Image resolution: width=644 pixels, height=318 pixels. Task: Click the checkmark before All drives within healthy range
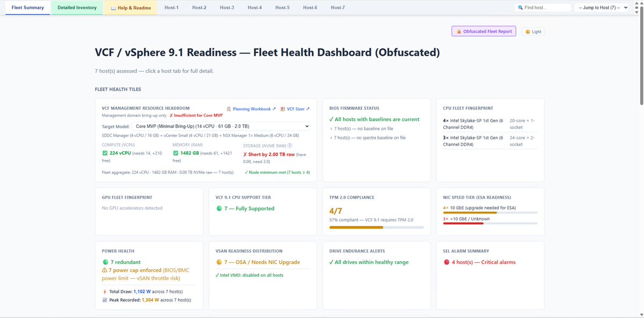coord(331,262)
